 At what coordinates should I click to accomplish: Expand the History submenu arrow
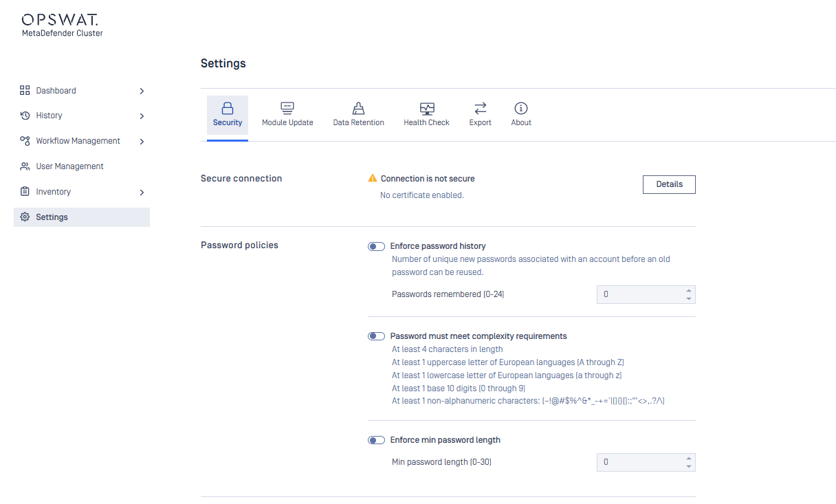coord(142,116)
